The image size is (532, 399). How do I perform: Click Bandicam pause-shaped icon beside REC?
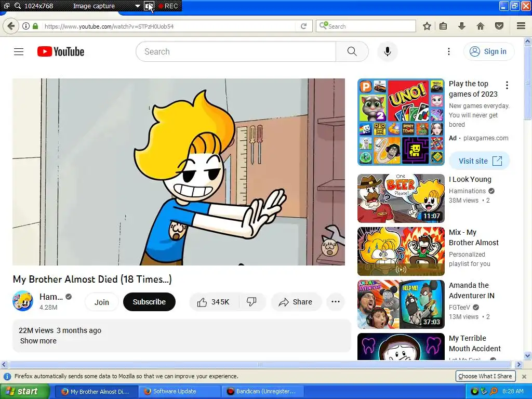point(149,6)
